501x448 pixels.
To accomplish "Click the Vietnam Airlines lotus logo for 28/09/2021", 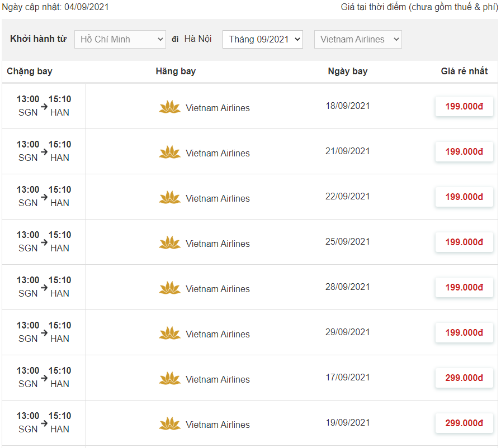I will (170, 288).
